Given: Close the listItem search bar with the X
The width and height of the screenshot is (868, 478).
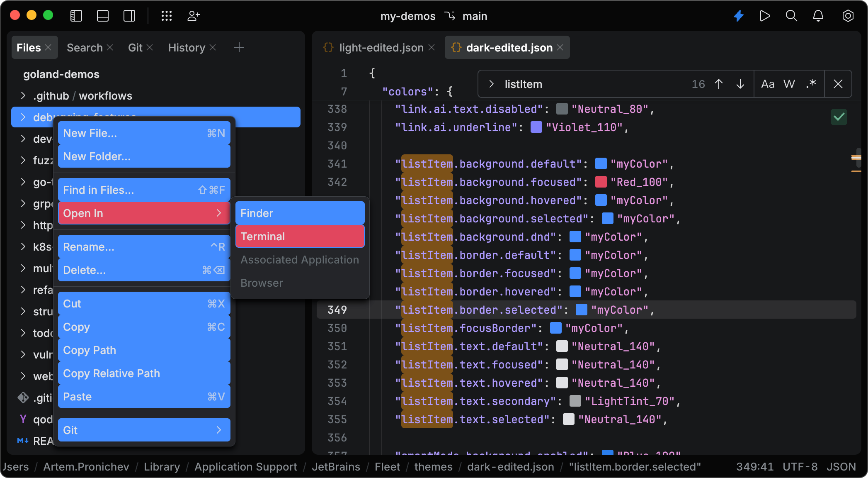Looking at the screenshot, I should [x=838, y=84].
